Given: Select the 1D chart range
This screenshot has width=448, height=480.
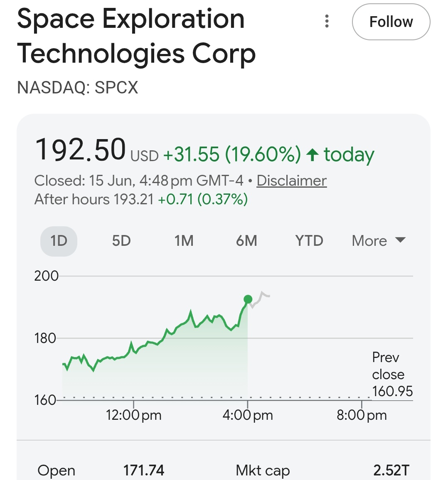Looking at the screenshot, I should pos(59,241).
